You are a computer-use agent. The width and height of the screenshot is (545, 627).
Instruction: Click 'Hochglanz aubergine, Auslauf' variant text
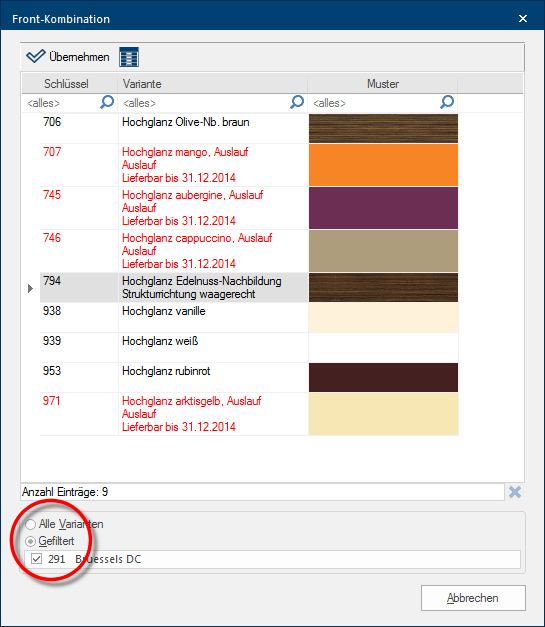192,195
